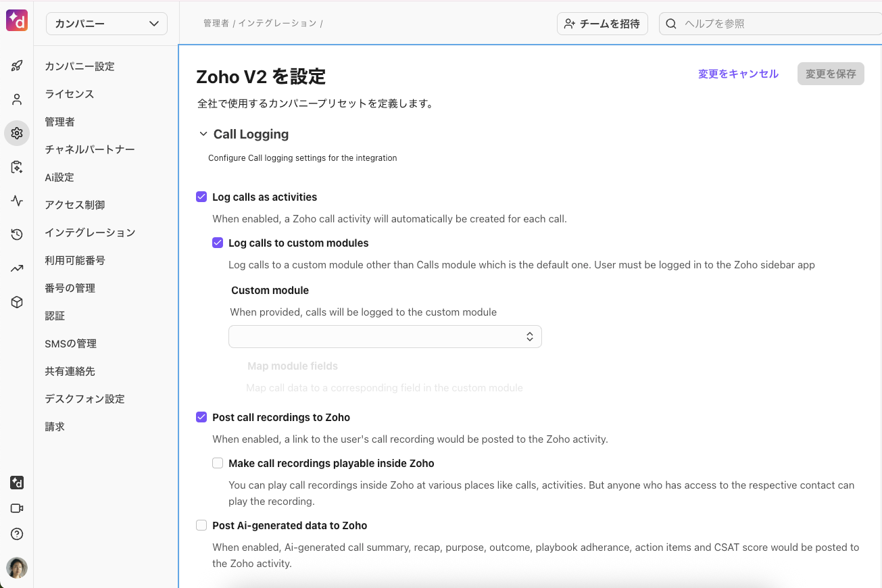Image resolution: width=882 pixels, height=588 pixels.
Task: Open the help question mark icon
Action: point(17,534)
